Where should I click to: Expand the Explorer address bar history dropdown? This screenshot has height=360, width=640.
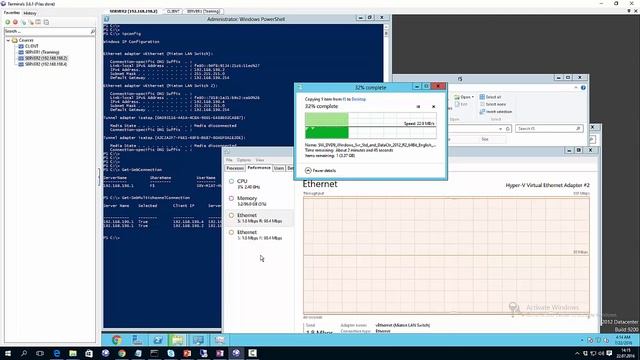click(x=500, y=129)
